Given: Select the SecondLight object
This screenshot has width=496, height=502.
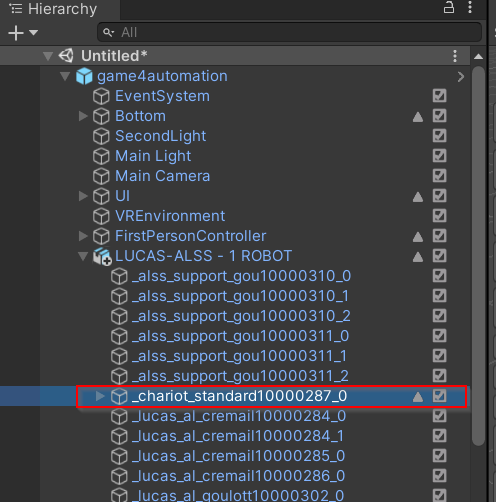Looking at the screenshot, I should [x=160, y=136].
